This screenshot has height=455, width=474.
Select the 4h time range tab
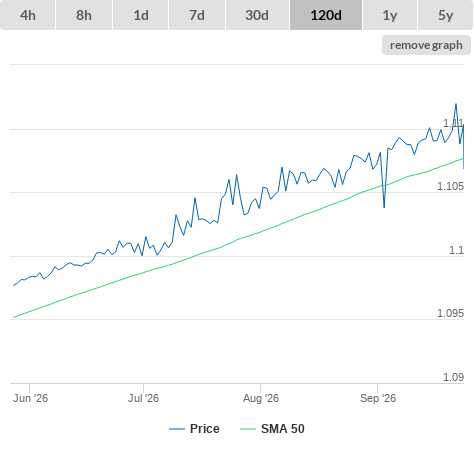pos(28,15)
